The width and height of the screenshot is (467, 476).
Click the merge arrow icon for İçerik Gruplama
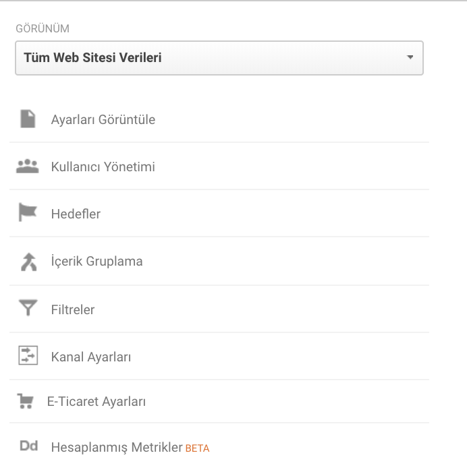tap(28, 262)
